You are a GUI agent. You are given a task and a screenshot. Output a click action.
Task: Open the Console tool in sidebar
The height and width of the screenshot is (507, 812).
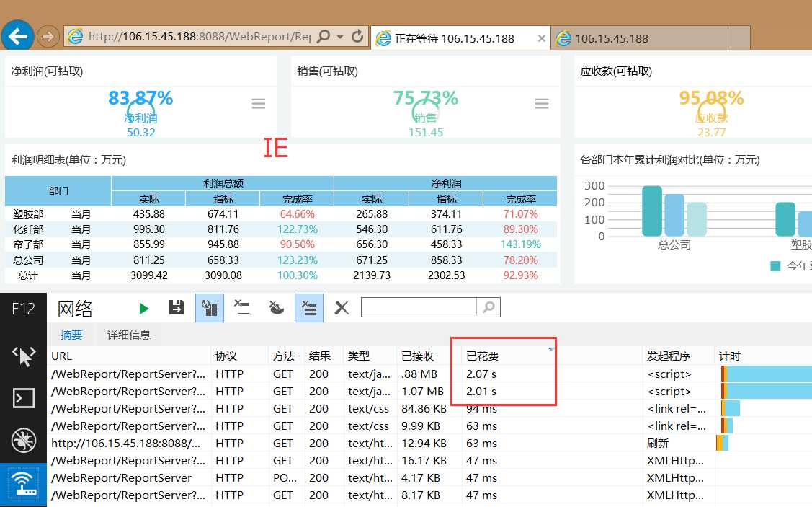coord(23,398)
